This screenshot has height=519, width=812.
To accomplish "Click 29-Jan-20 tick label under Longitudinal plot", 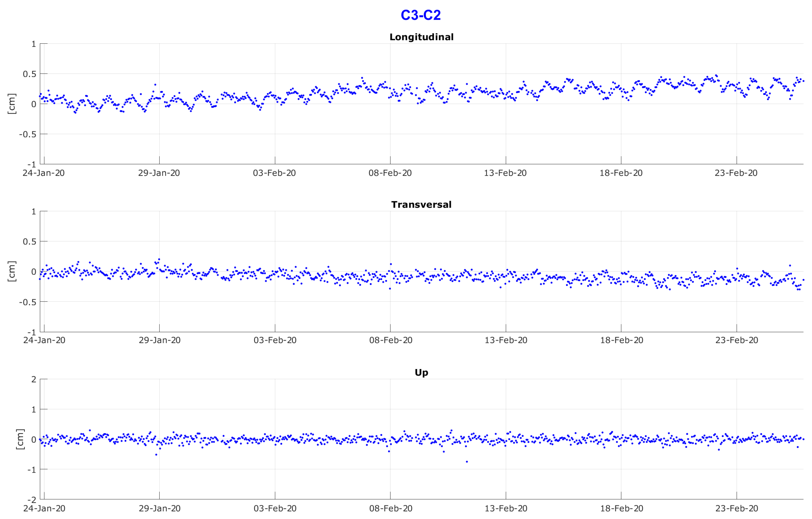I will [159, 173].
